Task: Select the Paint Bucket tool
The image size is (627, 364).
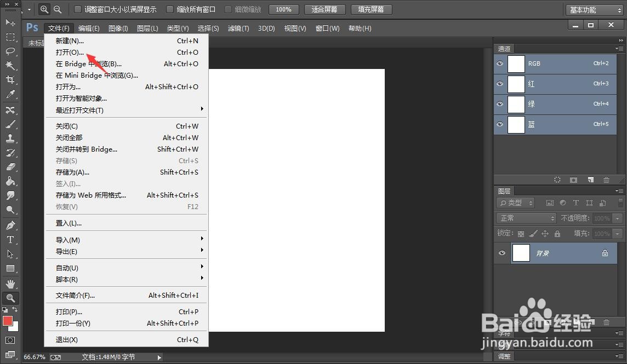Action: [10, 181]
